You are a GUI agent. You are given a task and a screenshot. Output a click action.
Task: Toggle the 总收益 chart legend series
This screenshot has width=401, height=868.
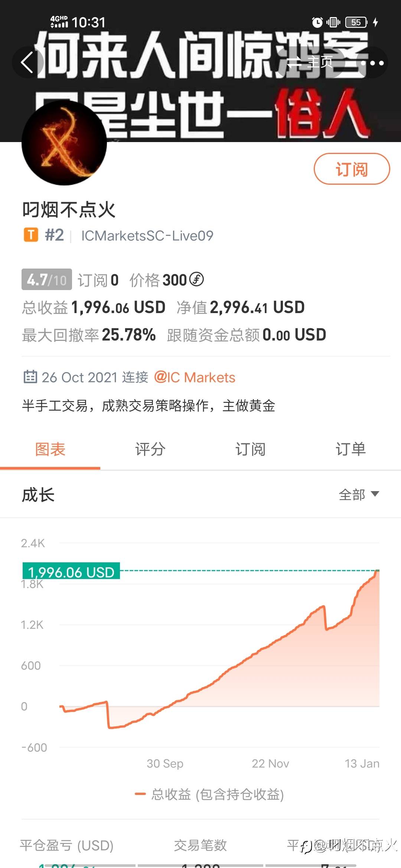209,794
